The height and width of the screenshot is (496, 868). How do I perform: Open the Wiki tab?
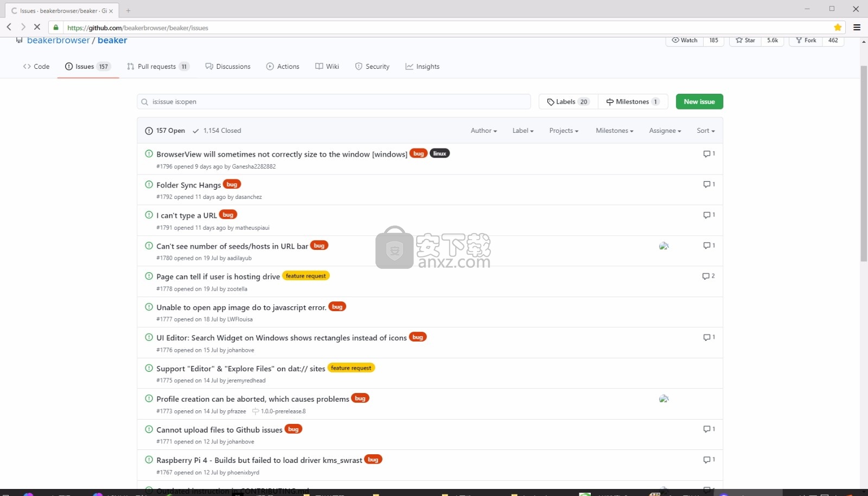coord(327,67)
